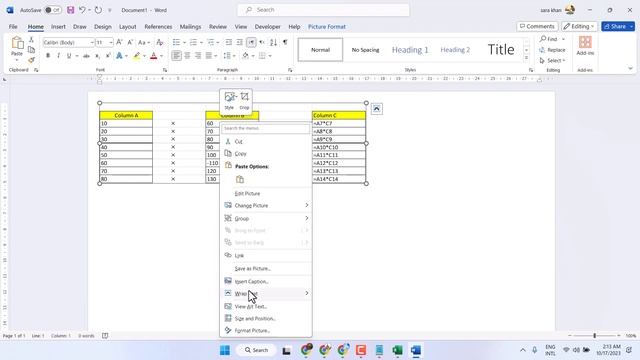This screenshot has width=640, height=360.
Task: Click the Bullets list icon
Action: click(x=176, y=42)
